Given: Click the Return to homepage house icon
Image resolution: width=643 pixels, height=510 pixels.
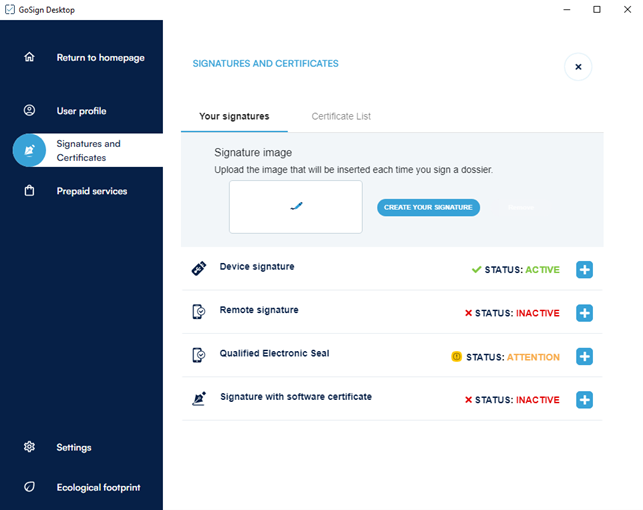Looking at the screenshot, I should pos(30,57).
